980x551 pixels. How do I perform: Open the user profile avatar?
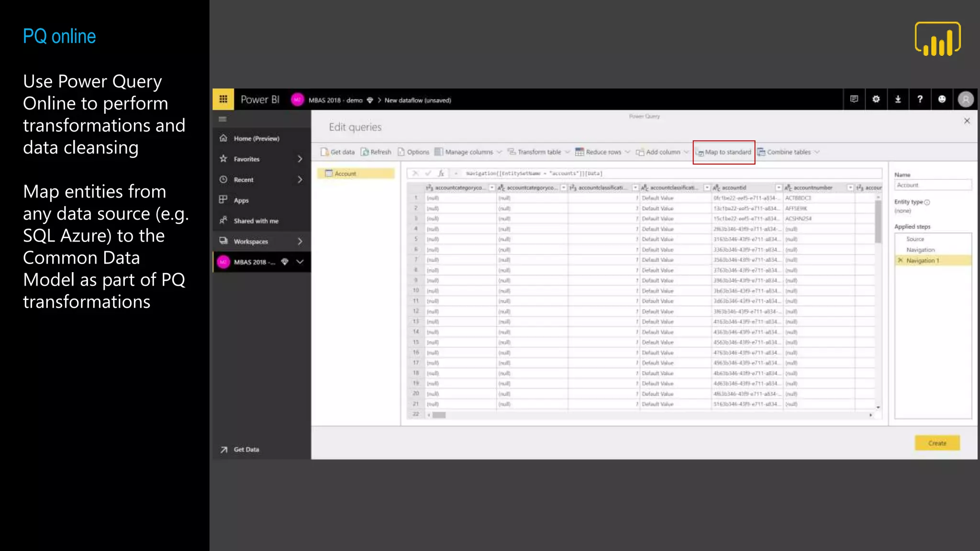coord(966,99)
